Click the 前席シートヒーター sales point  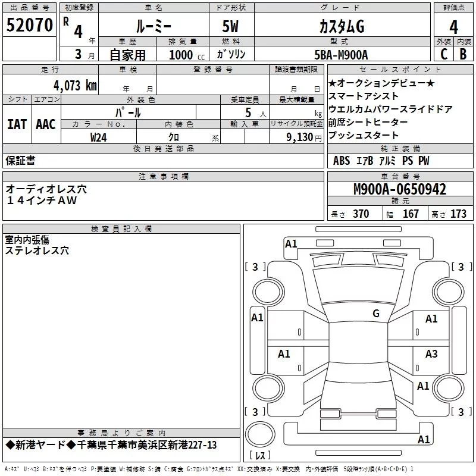(x=368, y=122)
